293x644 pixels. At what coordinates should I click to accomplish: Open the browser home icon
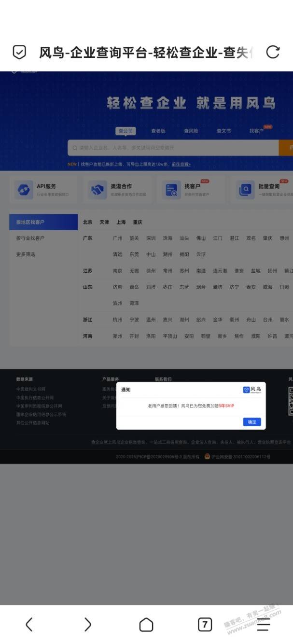click(146, 625)
